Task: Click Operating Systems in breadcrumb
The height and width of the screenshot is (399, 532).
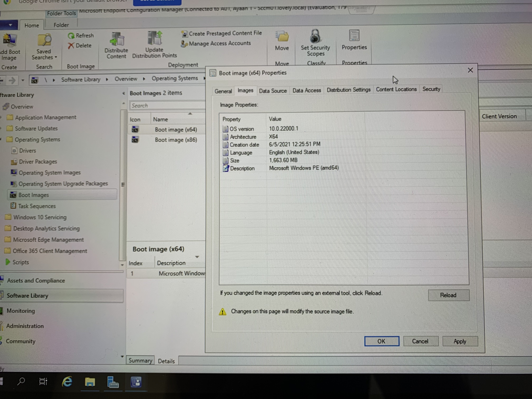Action: tap(175, 78)
